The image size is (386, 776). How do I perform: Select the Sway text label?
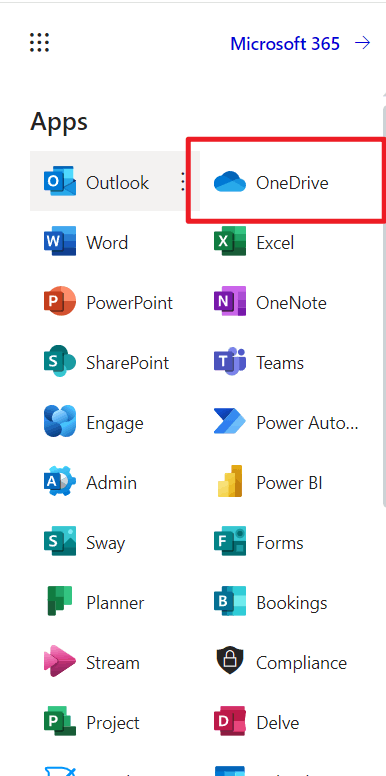point(105,543)
